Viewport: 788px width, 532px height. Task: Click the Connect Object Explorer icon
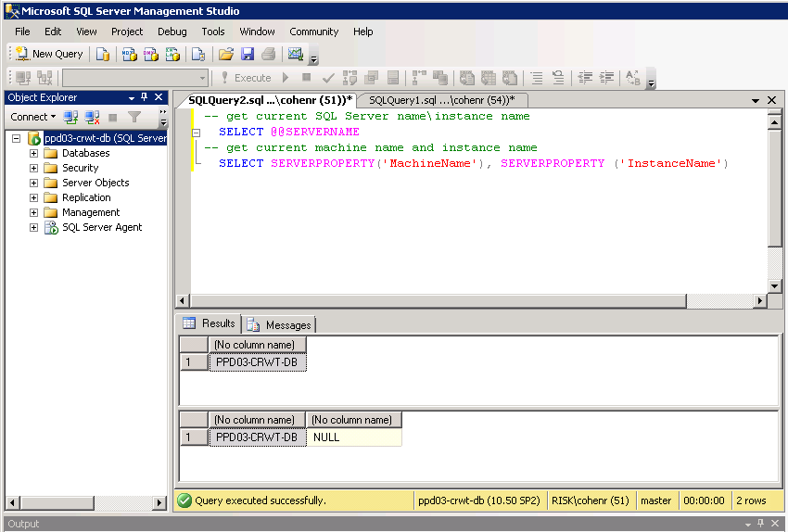70,117
